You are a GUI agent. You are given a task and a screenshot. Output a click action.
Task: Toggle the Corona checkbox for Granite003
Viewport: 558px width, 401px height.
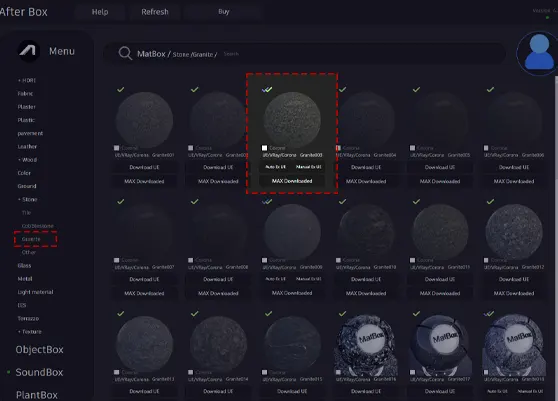point(264,148)
